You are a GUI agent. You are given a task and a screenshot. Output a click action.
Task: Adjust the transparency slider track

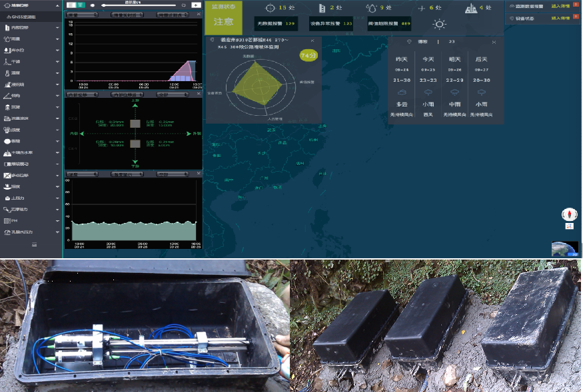[x=140, y=5]
